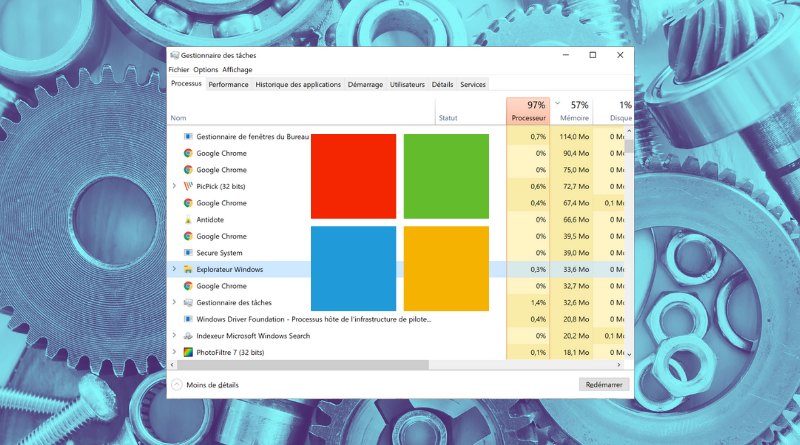The height and width of the screenshot is (445, 800).
Task: Sort by the Statut column header
Action: [x=470, y=111]
